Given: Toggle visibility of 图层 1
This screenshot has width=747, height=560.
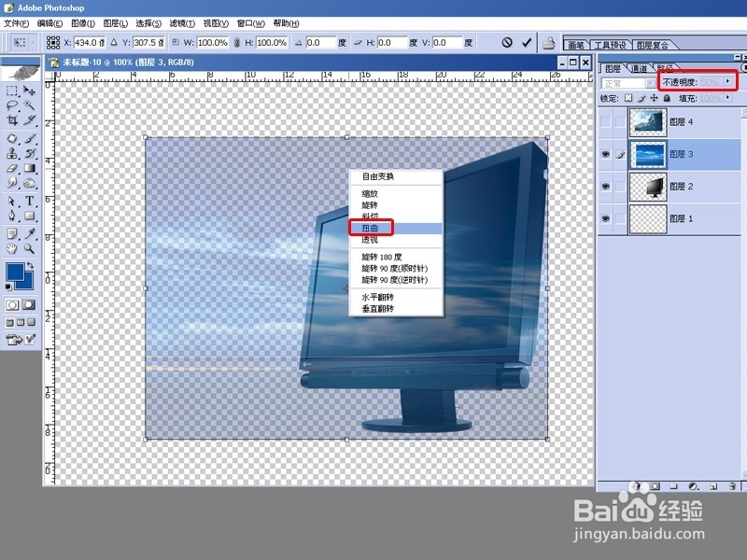Looking at the screenshot, I should pyautogui.click(x=606, y=216).
